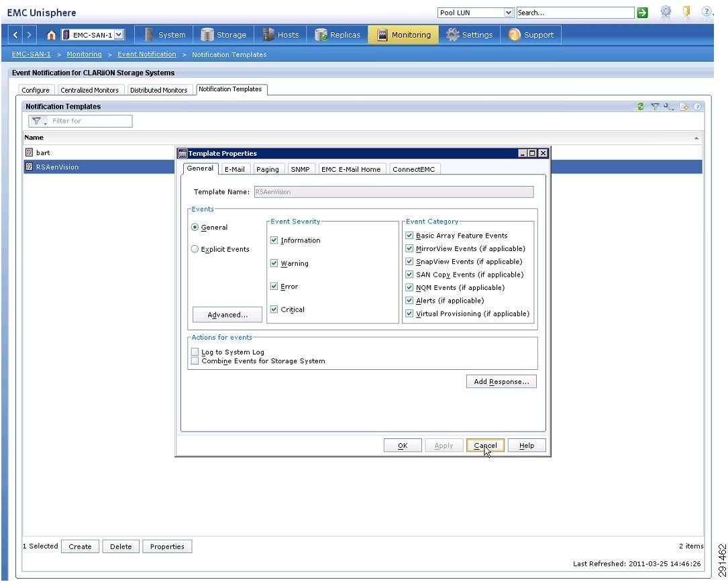Viewport: 728px width, 582px height.
Task: Uncheck the Error severity checkbox
Action: 274,286
